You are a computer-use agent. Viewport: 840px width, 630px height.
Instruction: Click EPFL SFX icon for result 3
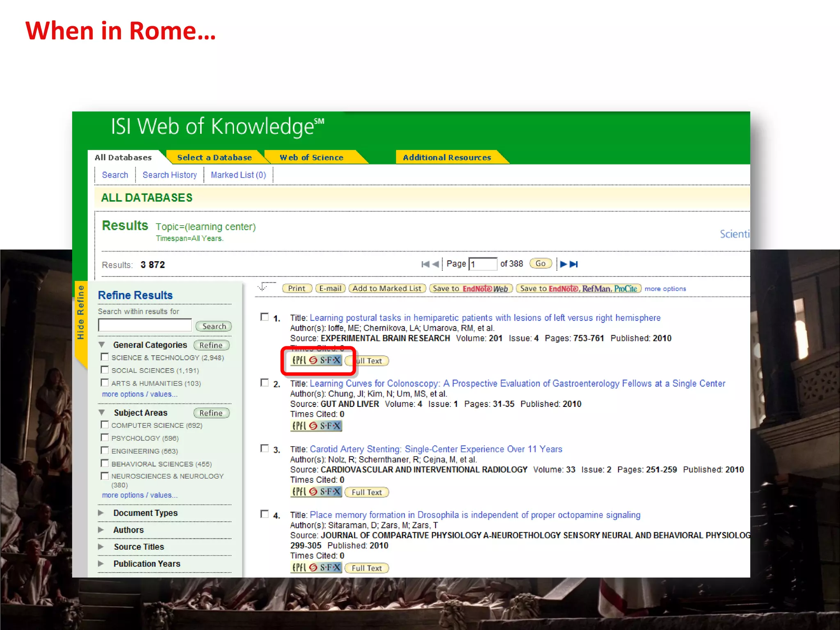(x=316, y=491)
